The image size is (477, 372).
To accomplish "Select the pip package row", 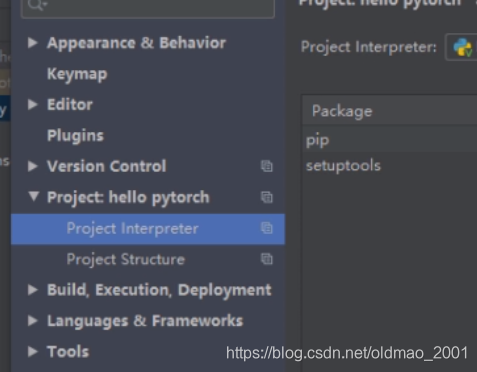I will point(390,140).
